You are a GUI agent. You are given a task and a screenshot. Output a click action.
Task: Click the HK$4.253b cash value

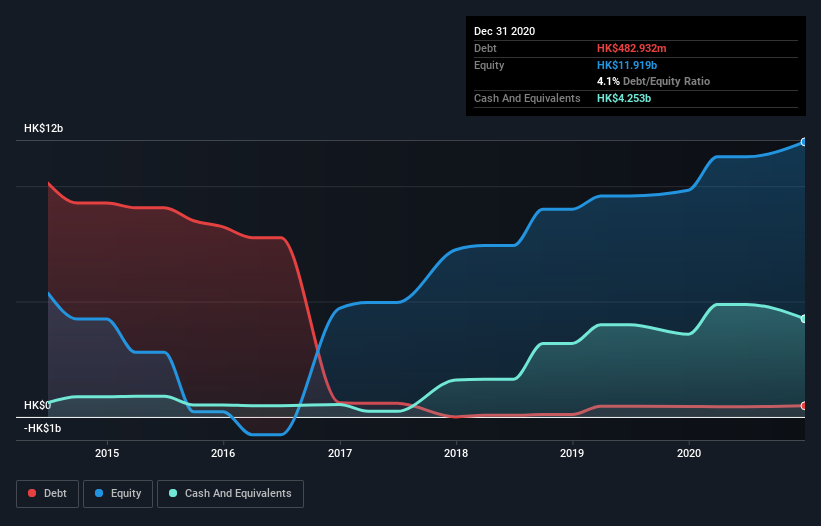(624, 98)
